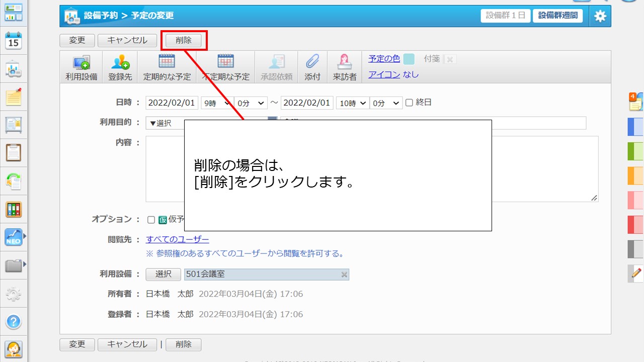Image resolution: width=644 pixels, height=362 pixels.
Task: Select the 501会議室 equipment entry
Action: pos(267,274)
